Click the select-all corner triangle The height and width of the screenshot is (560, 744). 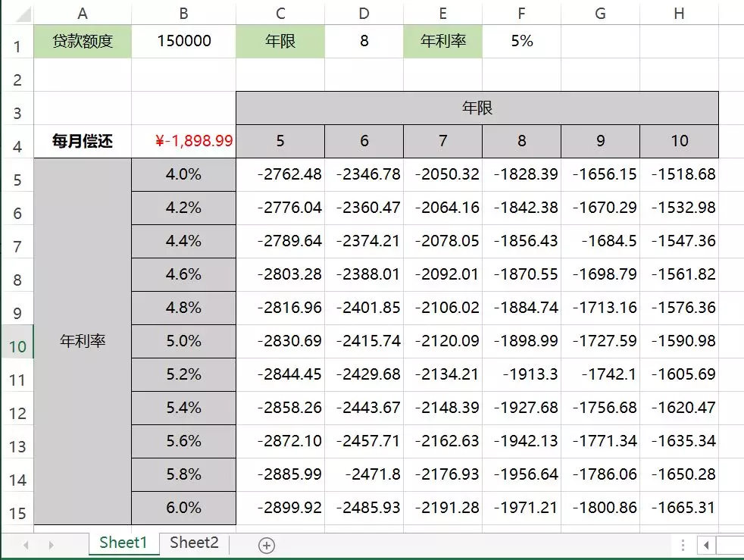(23, 14)
